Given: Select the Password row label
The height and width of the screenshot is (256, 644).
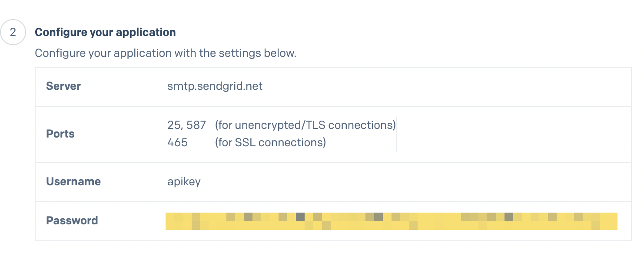Looking at the screenshot, I should point(72,220).
